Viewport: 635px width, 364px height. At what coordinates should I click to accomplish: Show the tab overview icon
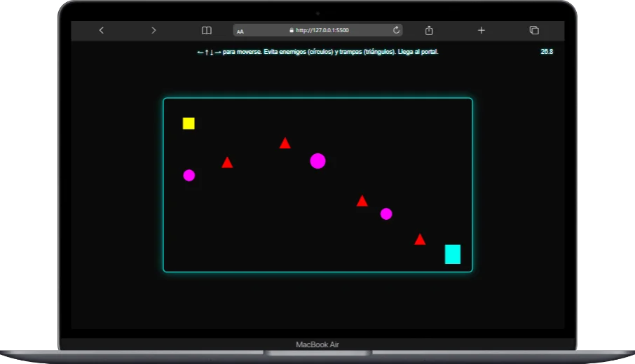point(534,30)
